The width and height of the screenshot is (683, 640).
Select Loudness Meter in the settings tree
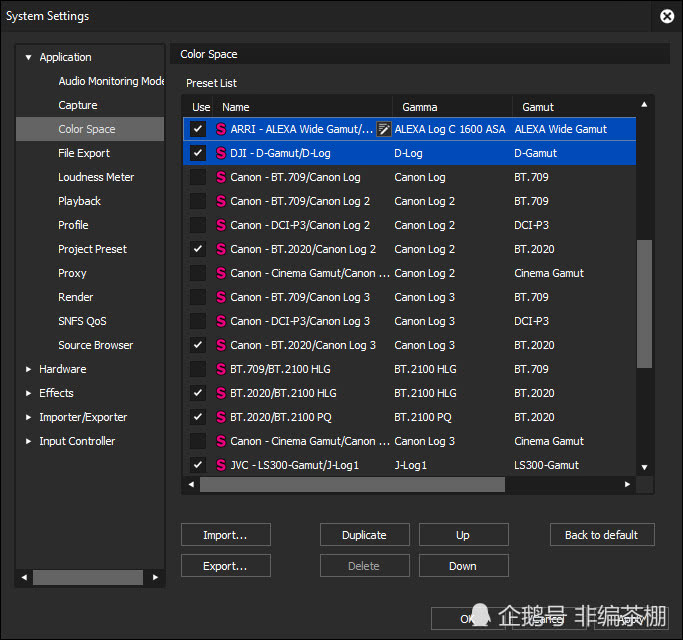pos(96,177)
